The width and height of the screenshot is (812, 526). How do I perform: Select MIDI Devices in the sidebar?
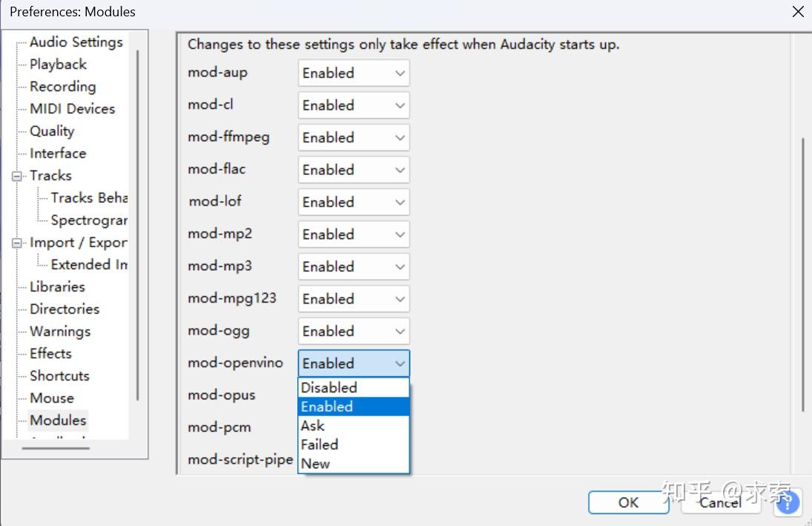tap(72, 109)
